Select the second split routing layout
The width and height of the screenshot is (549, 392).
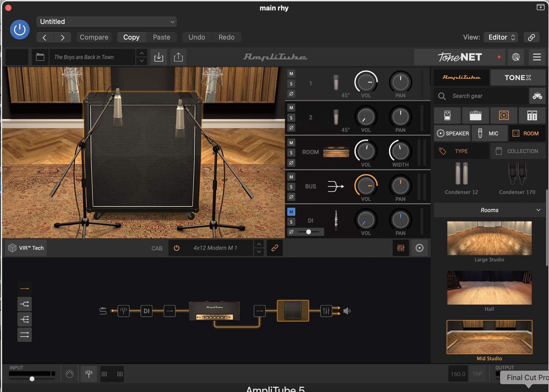point(25,304)
